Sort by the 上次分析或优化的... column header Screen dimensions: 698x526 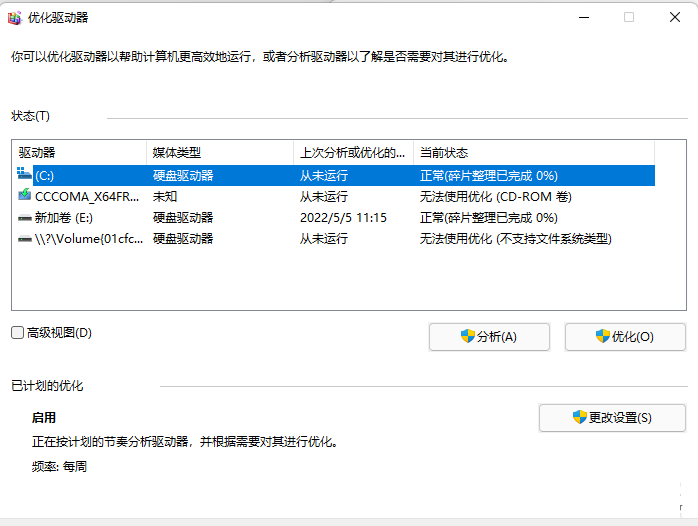tap(353, 153)
